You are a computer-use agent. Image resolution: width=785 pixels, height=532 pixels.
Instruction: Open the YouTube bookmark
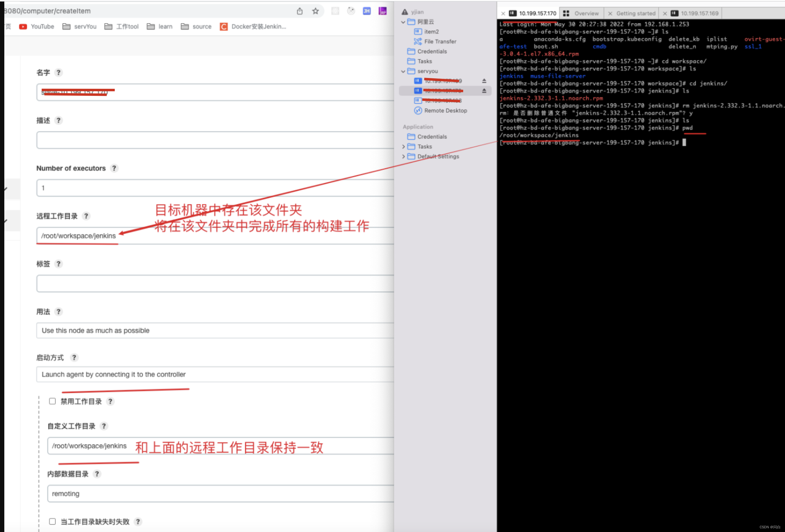click(x=37, y=27)
